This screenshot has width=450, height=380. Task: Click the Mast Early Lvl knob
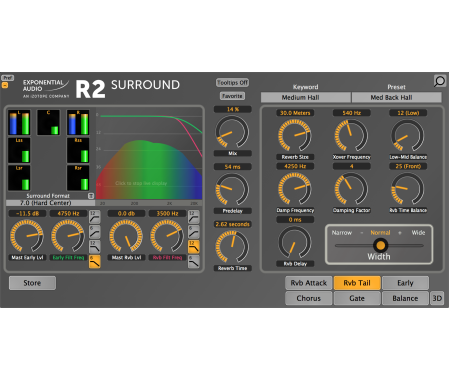pyautogui.click(x=27, y=236)
